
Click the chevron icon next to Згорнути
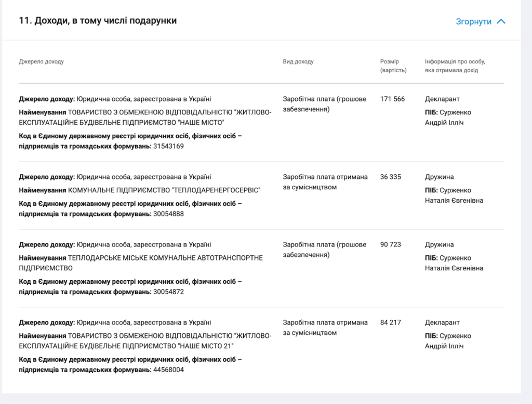coord(501,21)
